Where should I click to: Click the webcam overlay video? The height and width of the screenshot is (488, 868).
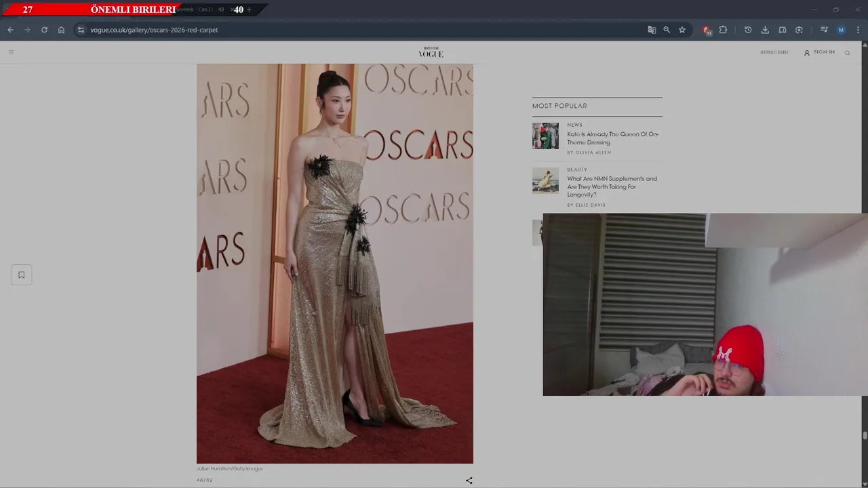click(x=705, y=304)
